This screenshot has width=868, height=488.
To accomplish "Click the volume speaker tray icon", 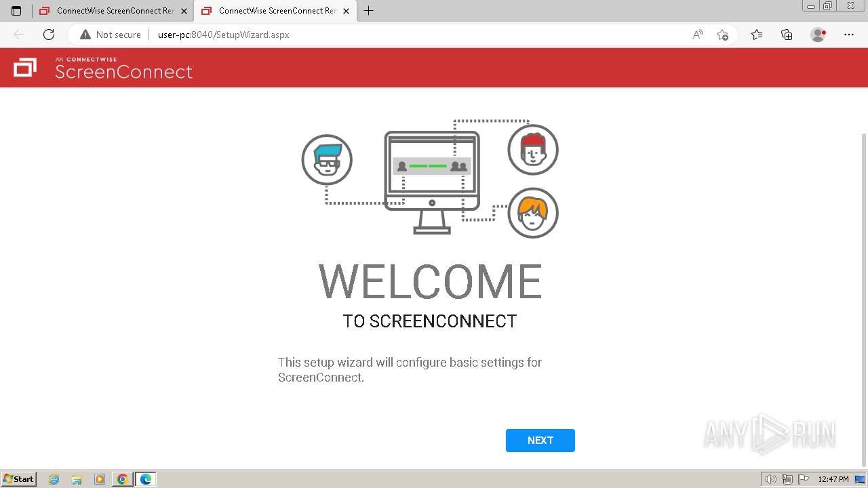I will (770, 479).
